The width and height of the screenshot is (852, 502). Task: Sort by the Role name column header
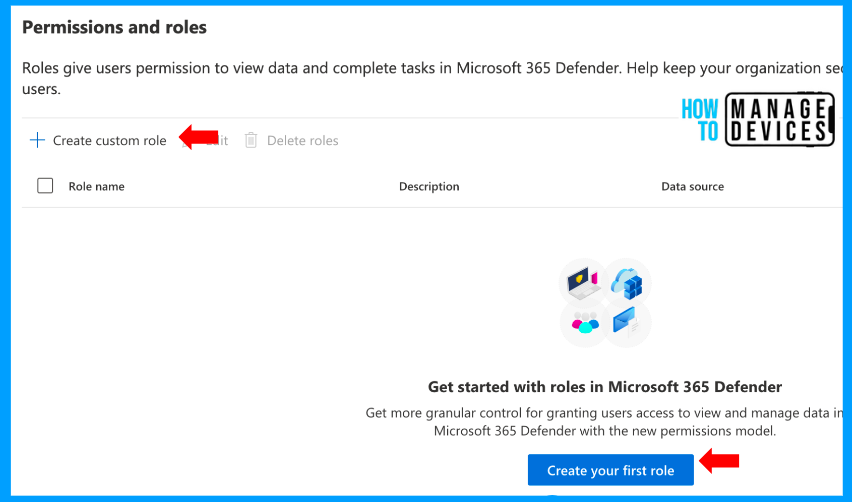(x=96, y=186)
